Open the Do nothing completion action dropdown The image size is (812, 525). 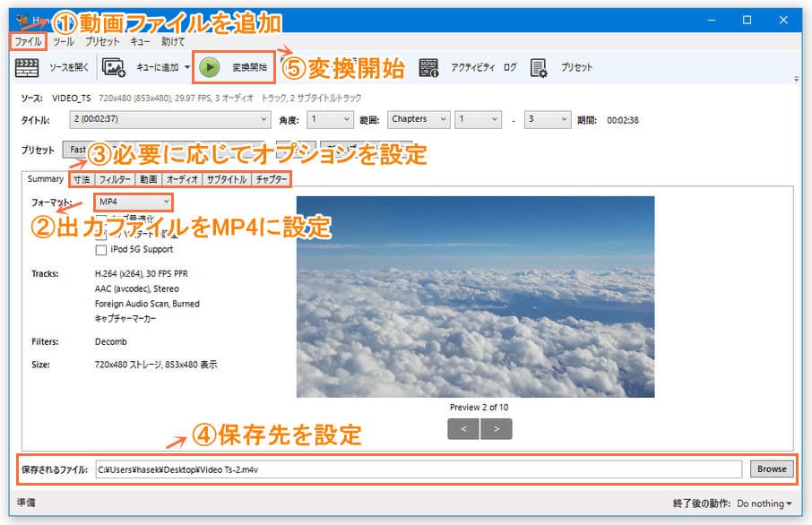(x=764, y=503)
